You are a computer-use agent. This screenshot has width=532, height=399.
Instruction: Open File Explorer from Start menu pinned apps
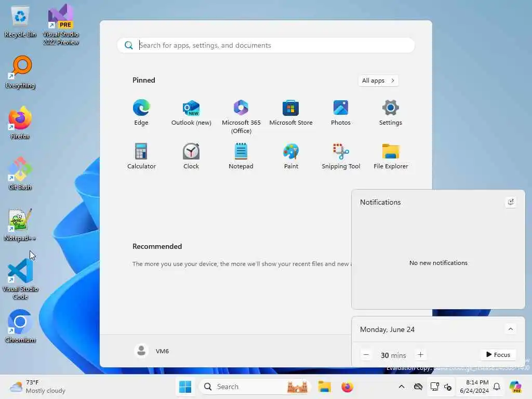pyautogui.click(x=391, y=156)
